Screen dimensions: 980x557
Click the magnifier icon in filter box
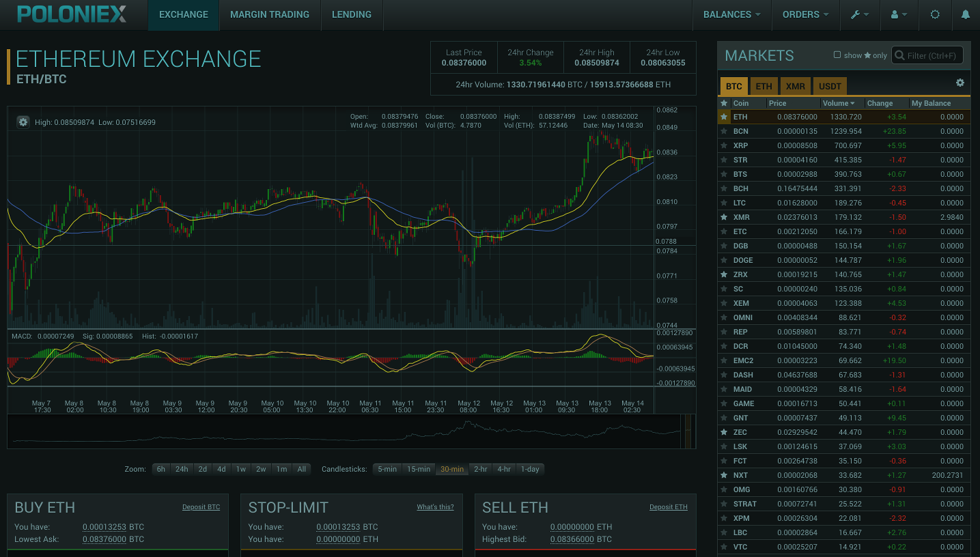(899, 55)
